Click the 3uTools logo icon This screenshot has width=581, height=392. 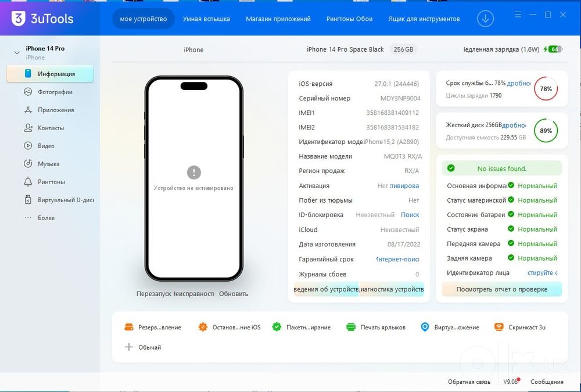pyautogui.click(x=19, y=19)
